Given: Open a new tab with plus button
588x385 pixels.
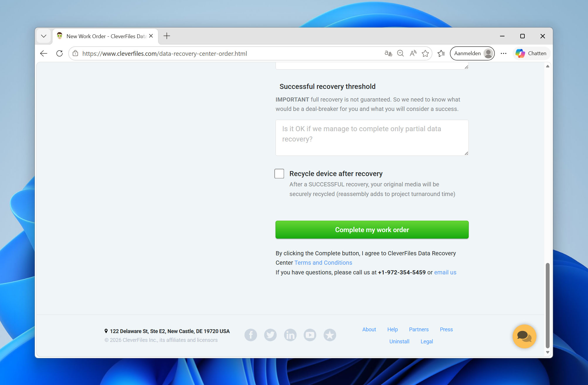Looking at the screenshot, I should pyautogui.click(x=167, y=36).
